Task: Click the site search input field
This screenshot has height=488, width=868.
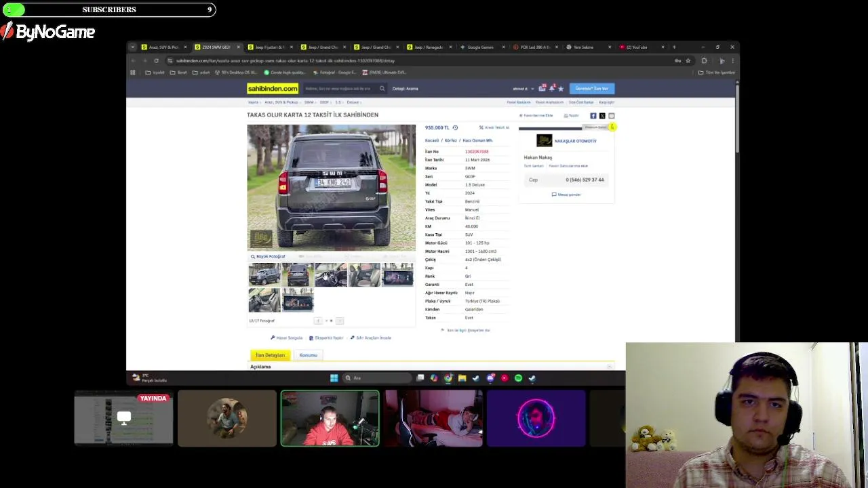Action: [x=339, y=89]
